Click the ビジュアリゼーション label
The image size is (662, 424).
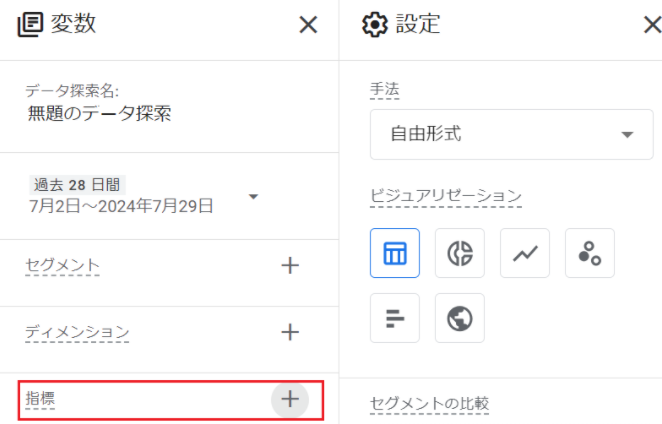coord(446,196)
